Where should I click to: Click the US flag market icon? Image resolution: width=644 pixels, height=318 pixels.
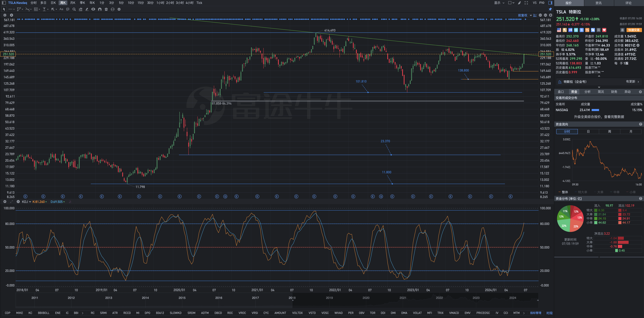[x=559, y=30]
